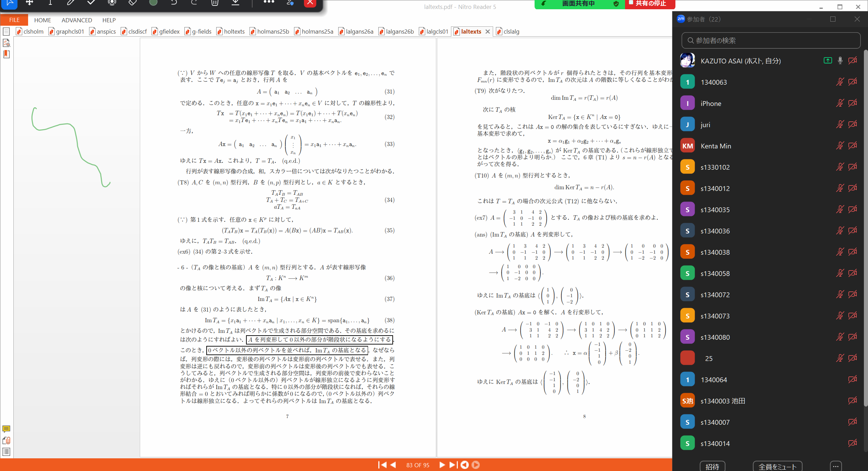Choose the move/pan cross-arrow annotation tool
Image resolution: width=868 pixels, height=471 pixels.
pos(29,3)
